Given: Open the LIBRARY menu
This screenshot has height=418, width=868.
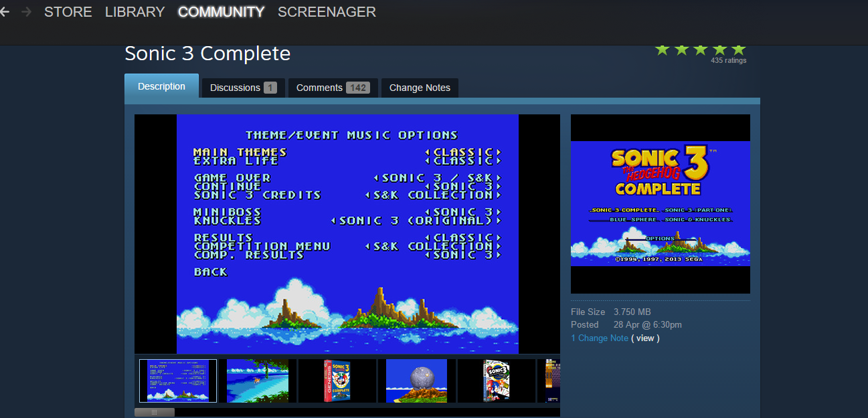Looking at the screenshot, I should (135, 12).
